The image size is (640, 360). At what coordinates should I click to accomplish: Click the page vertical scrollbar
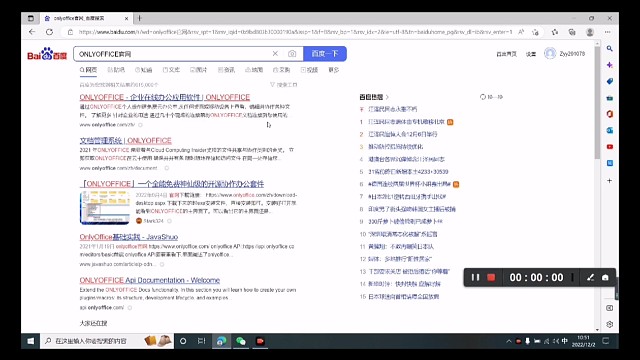(597, 102)
